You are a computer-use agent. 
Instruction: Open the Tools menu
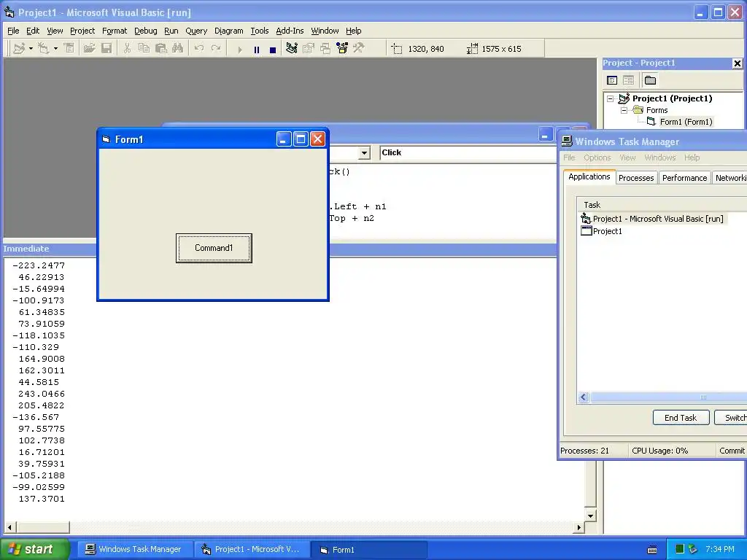[260, 31]
